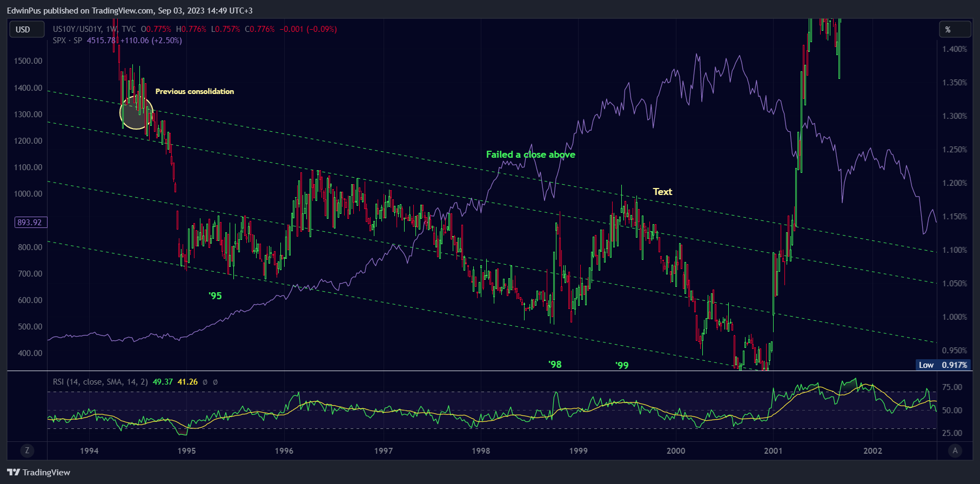The height and width of the screenshot is (484, 980).
Task: Click the 1.400% right scale label
Action: tap(955, 49)
